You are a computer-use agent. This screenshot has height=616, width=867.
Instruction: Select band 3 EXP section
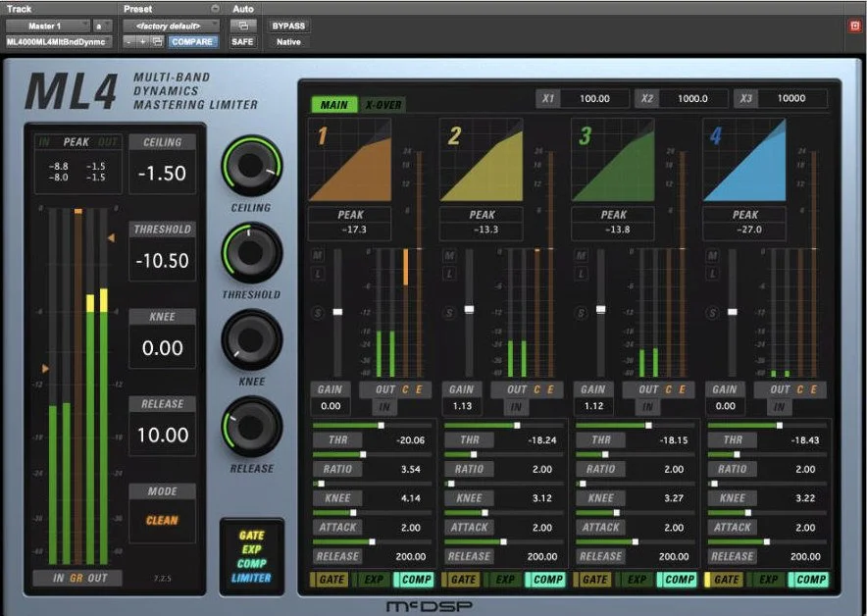click(637, 580)
